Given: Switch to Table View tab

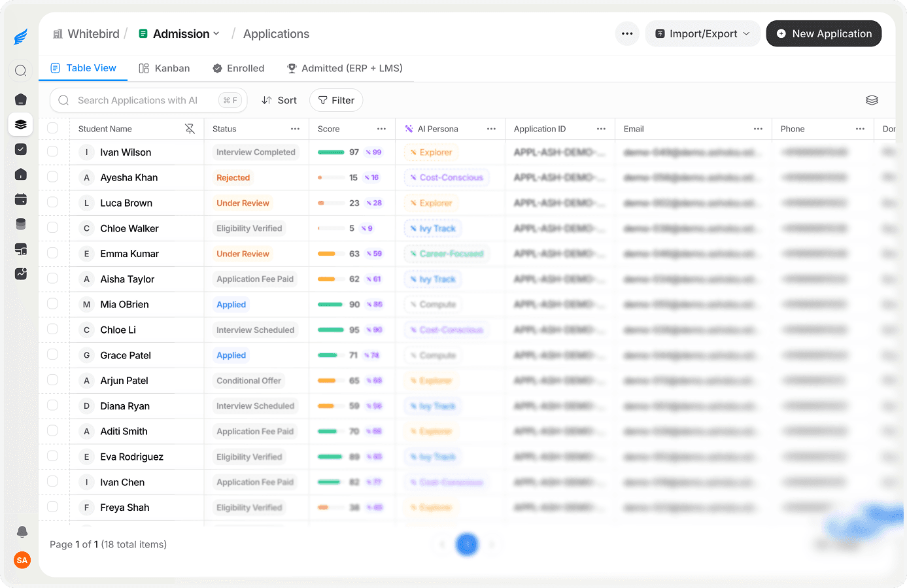Looking at the screenshot, I should click(84, 68).
